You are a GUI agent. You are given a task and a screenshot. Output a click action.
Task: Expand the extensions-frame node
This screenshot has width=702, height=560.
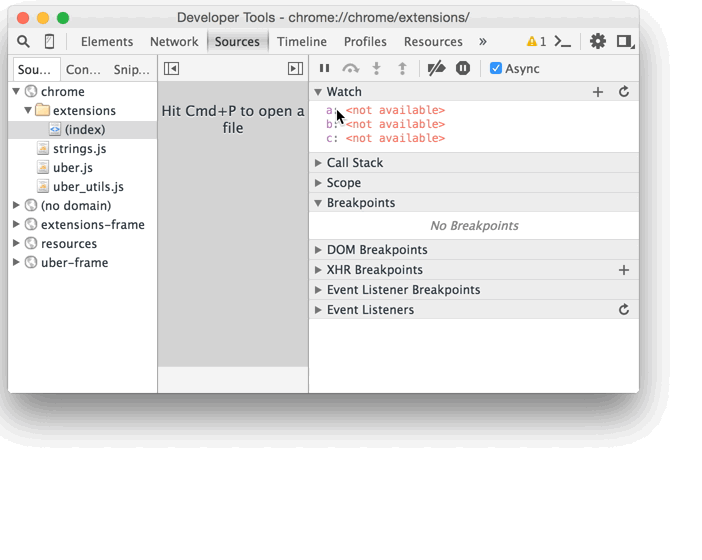click(x=16, y=224)
